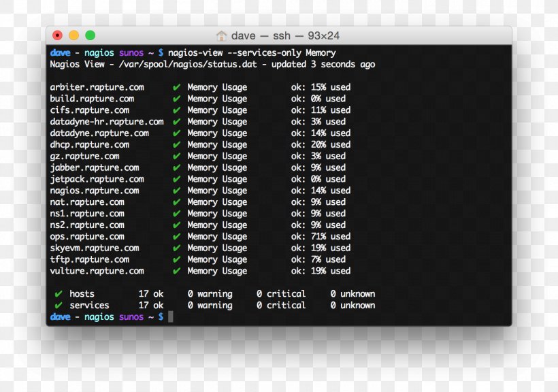Image resolution: width=558 pixels, height=392 pixels.
Task: Click the green checkmark beside jetpack.rapture.com
Action: point(176,179)
